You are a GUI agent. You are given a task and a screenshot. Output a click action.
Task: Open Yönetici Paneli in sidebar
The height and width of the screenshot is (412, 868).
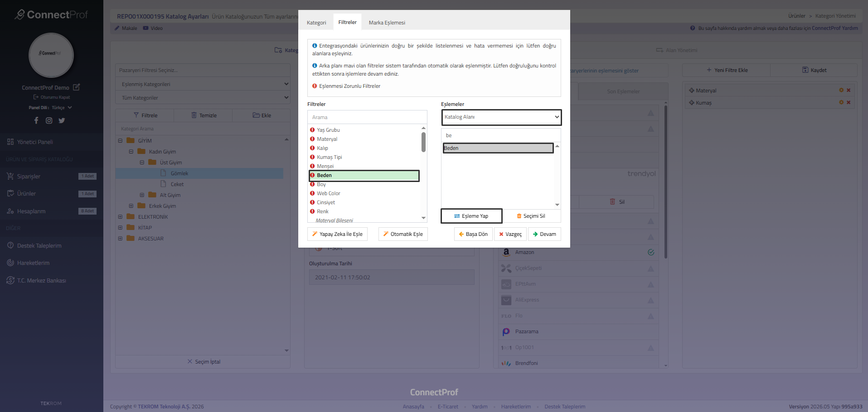pos(52,142)
